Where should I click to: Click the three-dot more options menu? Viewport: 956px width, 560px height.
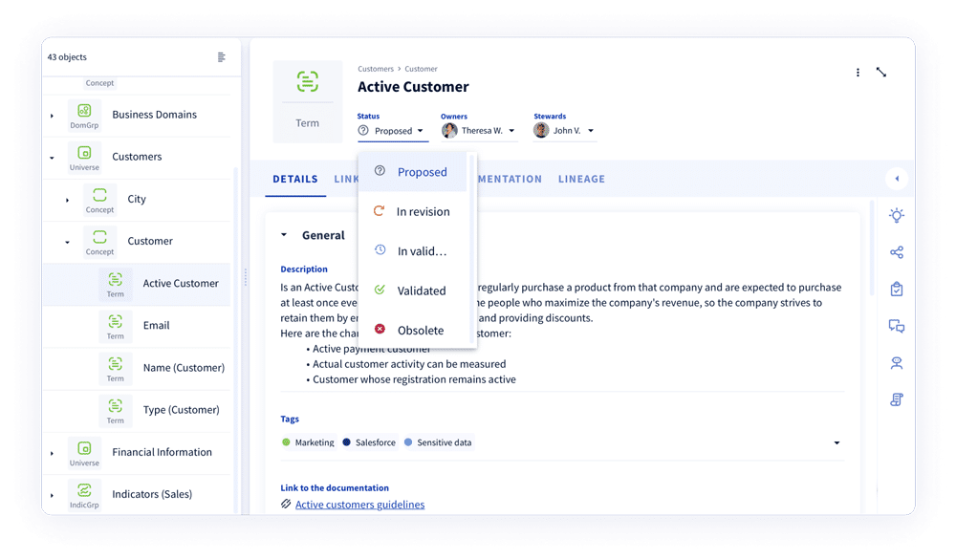[858, 73]
